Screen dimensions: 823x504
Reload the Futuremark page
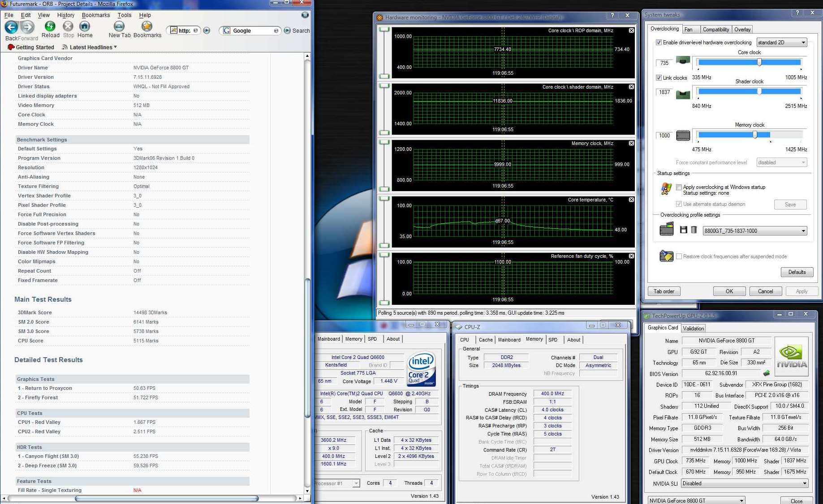click(x=50, y=26)
